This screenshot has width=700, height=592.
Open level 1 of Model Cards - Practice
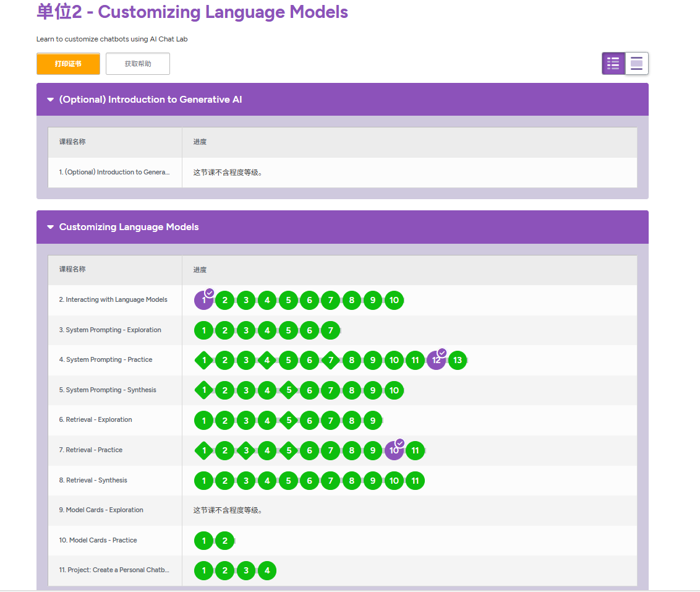coord(203,541)
